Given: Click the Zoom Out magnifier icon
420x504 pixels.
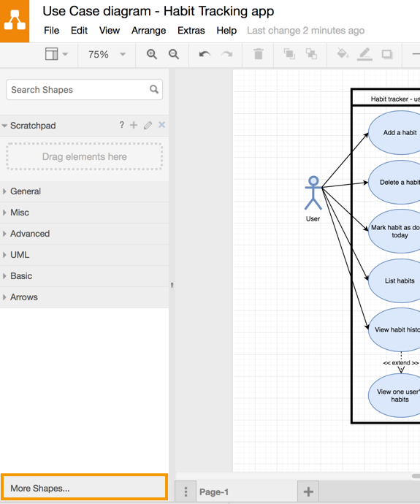Looking at the screenshot, I should [174, 54].
